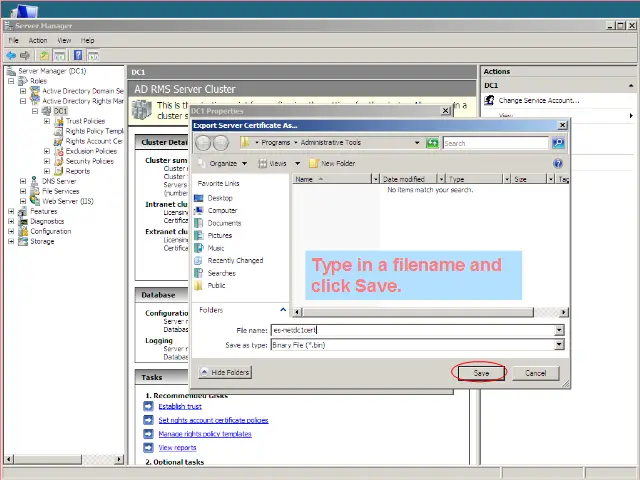
Task: Open Help icon in Export dialog toolbar
Action: (558, 164)
